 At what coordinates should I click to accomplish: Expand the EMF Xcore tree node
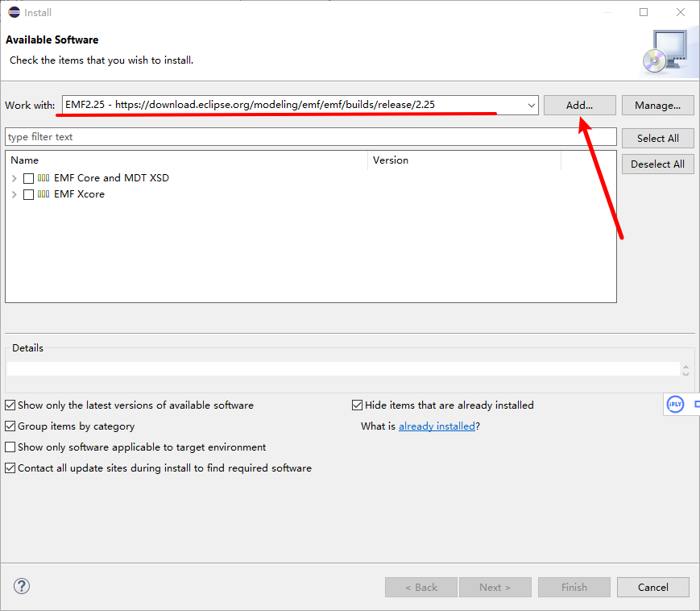tap(14, 194)
